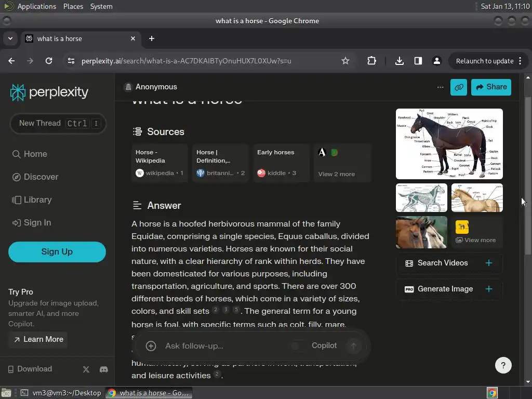Click Sign In in sidebar
The width and height of the screenshot is (532, 399).
pos(32,222)
